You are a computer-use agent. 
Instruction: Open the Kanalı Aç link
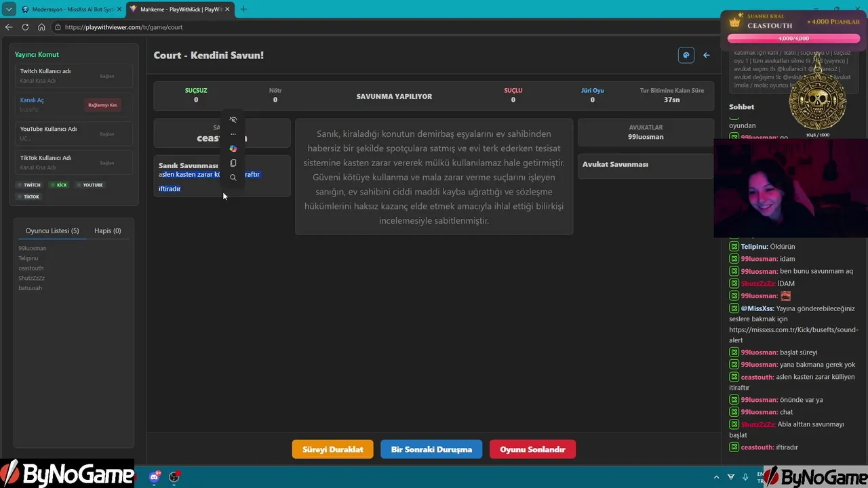32,100
